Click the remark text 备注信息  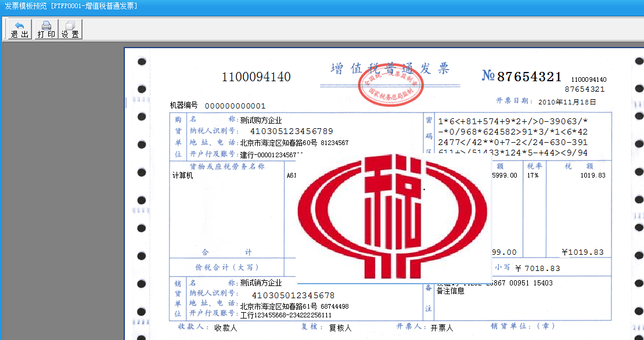[450, 291]
